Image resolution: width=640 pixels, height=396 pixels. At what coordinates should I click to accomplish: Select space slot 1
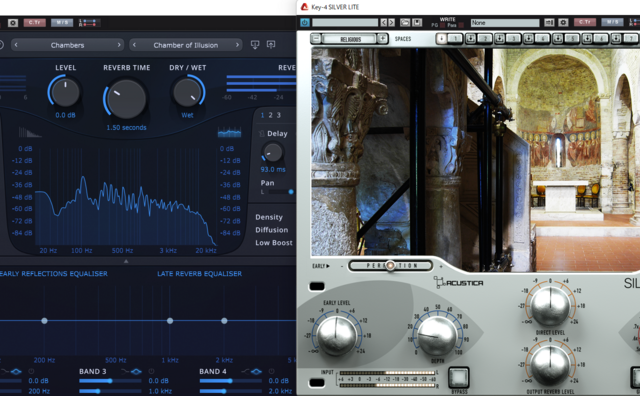456,39
